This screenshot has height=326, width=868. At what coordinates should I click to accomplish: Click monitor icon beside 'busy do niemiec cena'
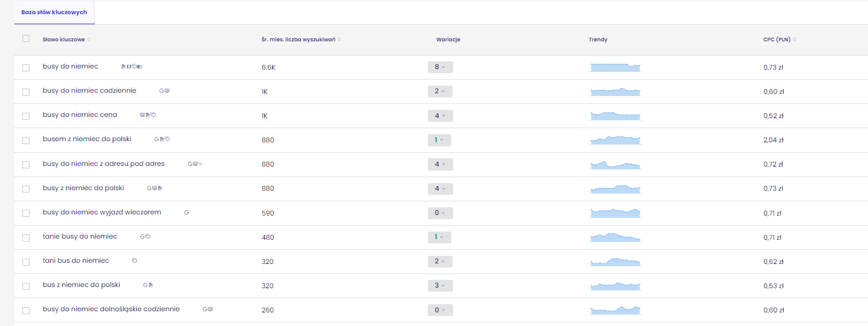pyautogui.click(x=142, y=115)
